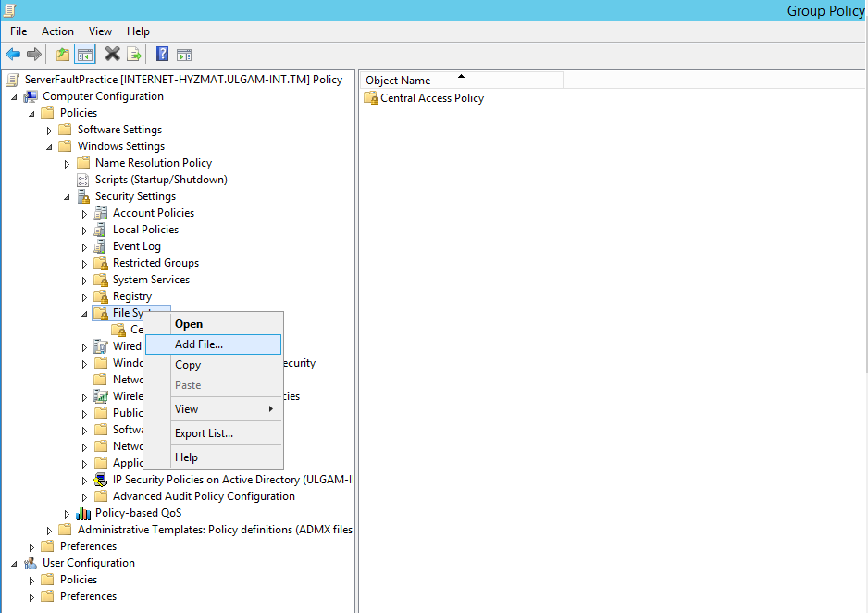Expand the Name Resolution Policy node
The image size is (868, 613).
[67, 164]
